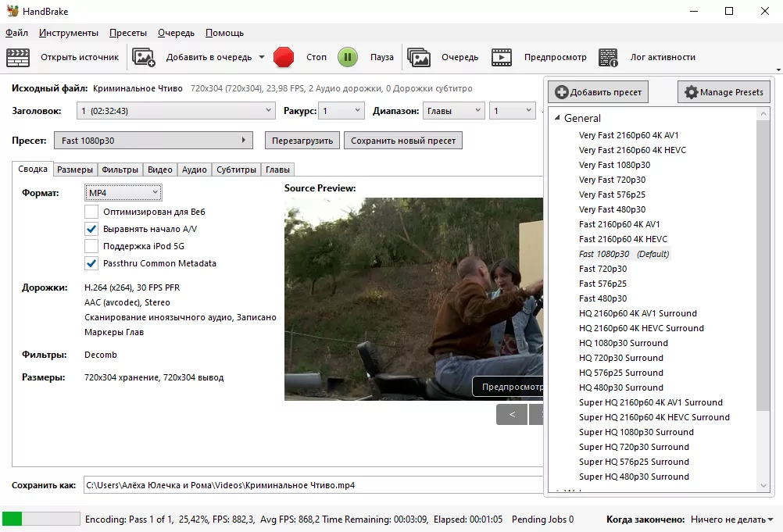
Task: Open the Очередь menu
Action: point(177,33)
